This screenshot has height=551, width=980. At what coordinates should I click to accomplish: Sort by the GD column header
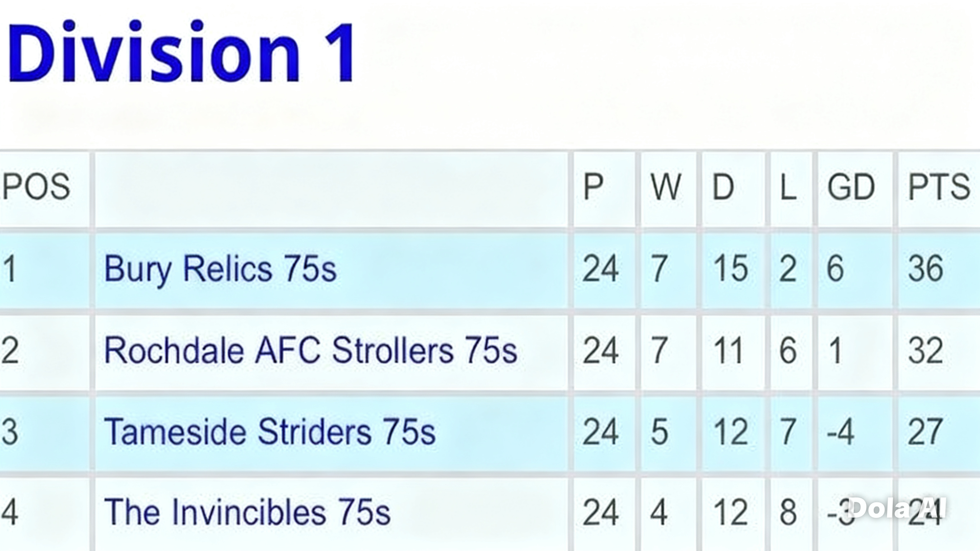[851, 186]
